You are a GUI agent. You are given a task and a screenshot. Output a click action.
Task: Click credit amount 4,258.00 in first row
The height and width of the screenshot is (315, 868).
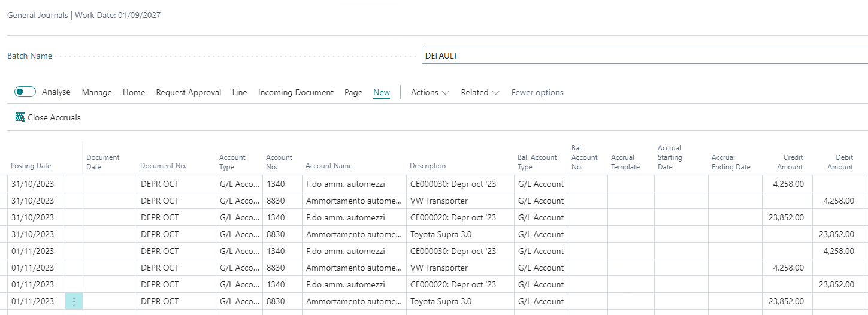[788, 184]
